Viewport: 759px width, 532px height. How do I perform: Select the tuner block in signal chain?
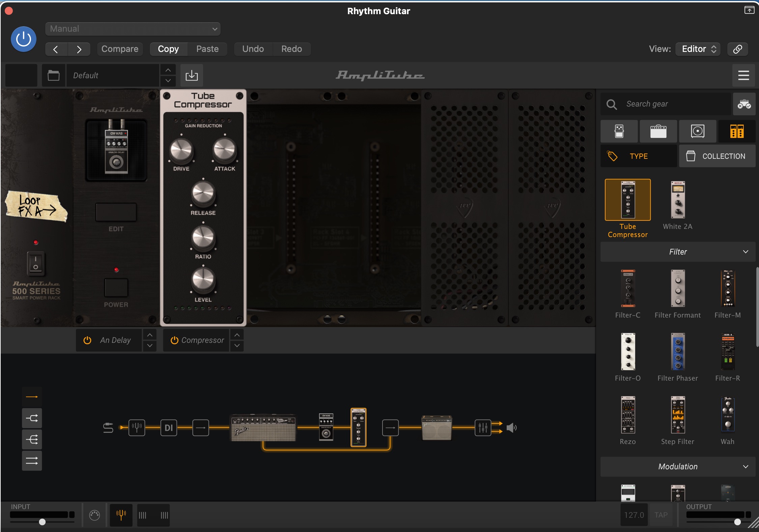click(137, 428)
